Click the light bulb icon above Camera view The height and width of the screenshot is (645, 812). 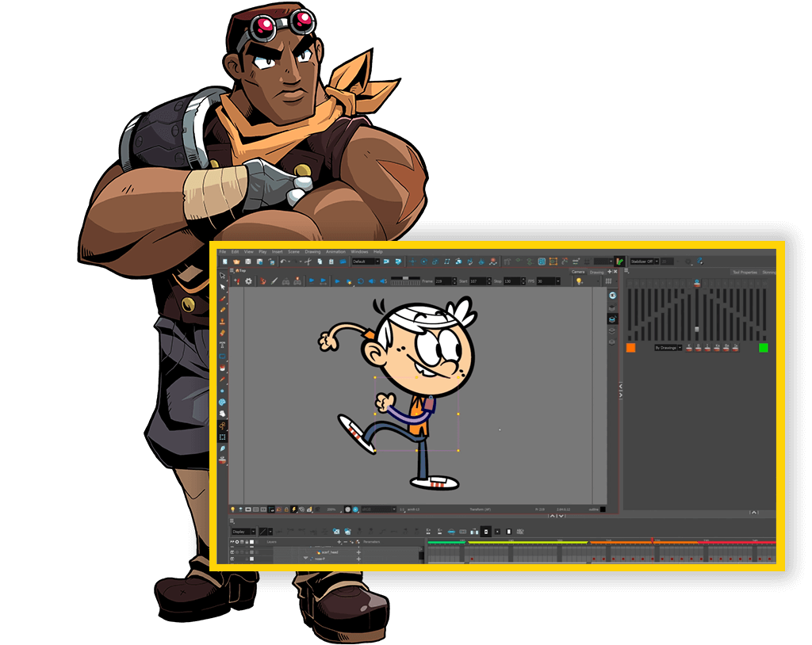pyautogui.click(x=579, y=281)
